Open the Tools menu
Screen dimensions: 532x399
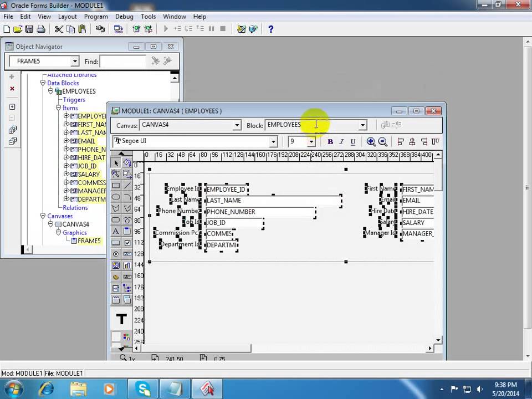tap(149, 16)
